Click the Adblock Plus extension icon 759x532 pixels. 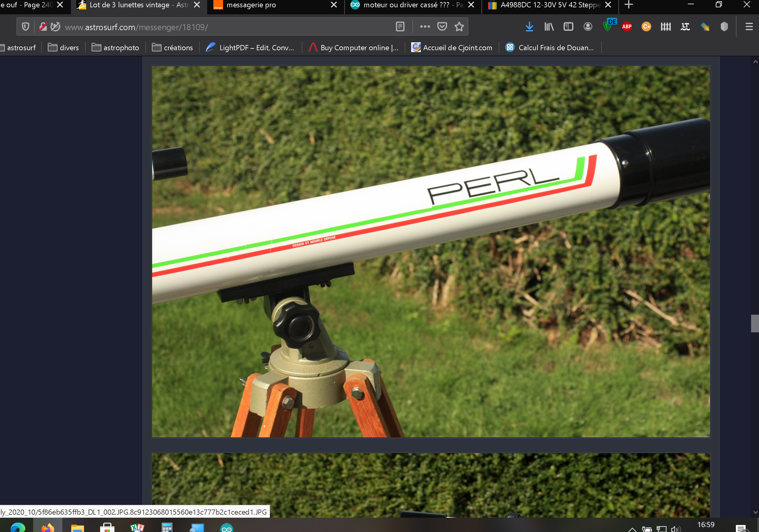point(626,27)
